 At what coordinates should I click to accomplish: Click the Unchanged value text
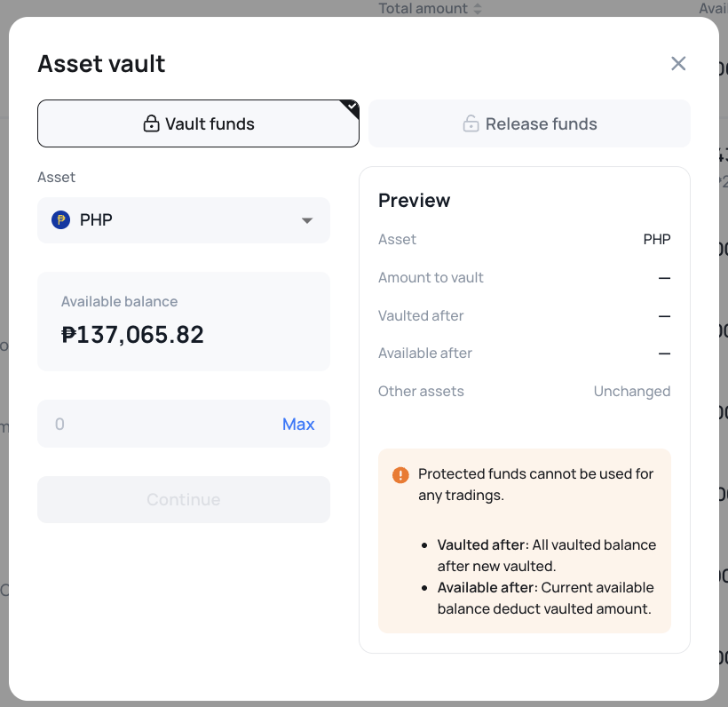[632, 391]
